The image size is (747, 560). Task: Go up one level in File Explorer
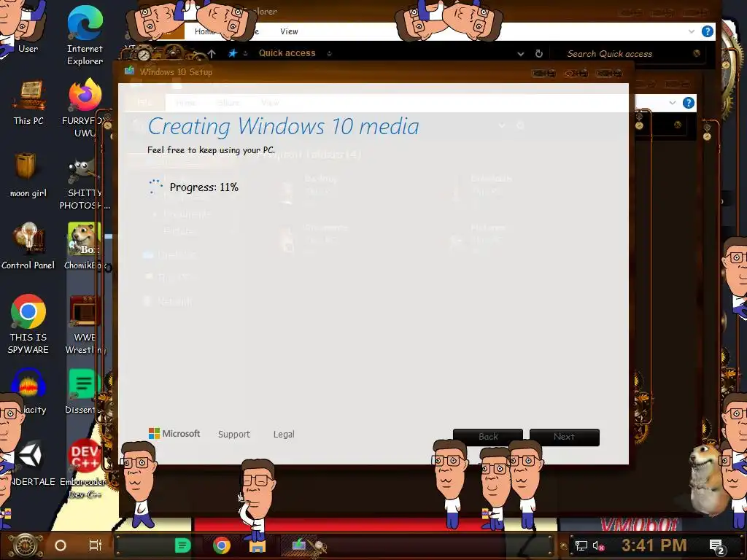click(x=212, y=54)
